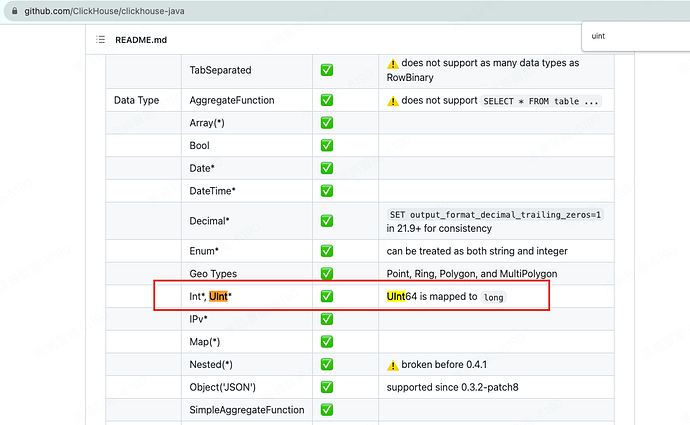
Task: Click green checkmark in Date* row
Action: coord(327,168)
